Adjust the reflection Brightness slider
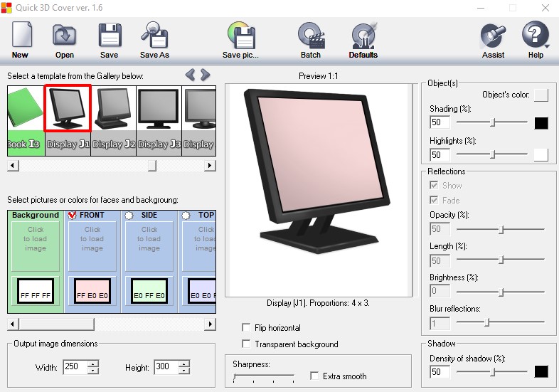This screenshot has height=392, width=559. [x=501, y=292]
